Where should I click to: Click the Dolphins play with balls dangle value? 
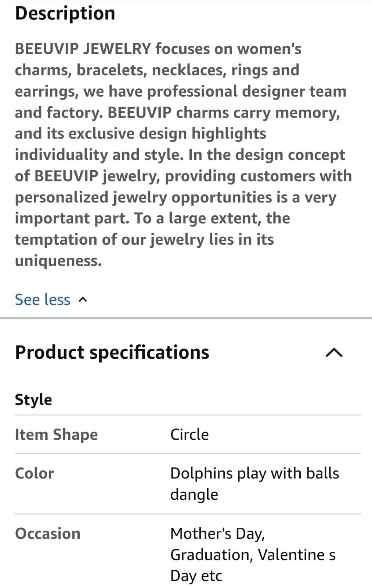click(254, 484)
